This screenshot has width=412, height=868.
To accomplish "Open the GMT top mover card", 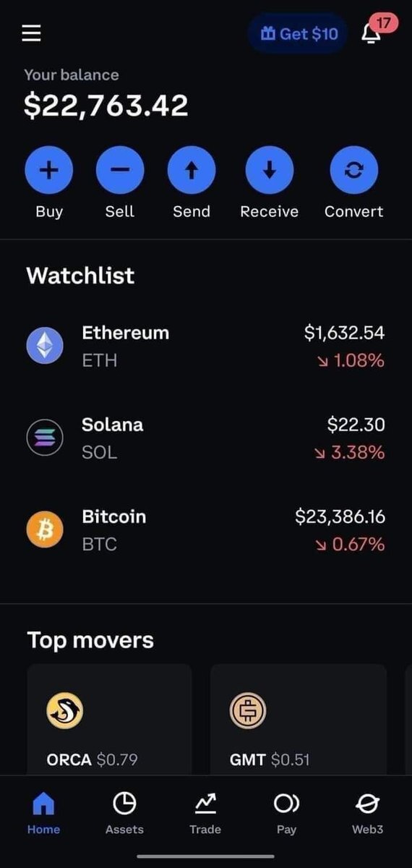I will tap(299, 720).
